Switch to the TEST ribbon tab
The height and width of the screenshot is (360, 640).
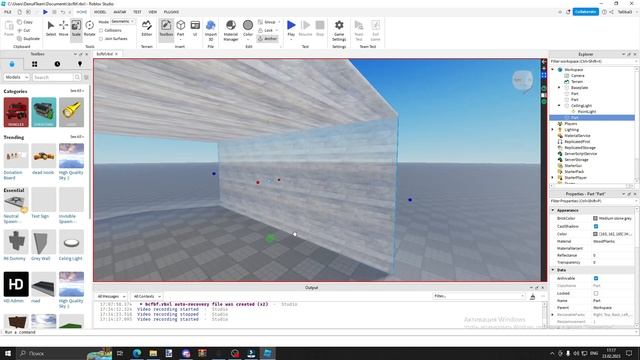click(137, 12)
